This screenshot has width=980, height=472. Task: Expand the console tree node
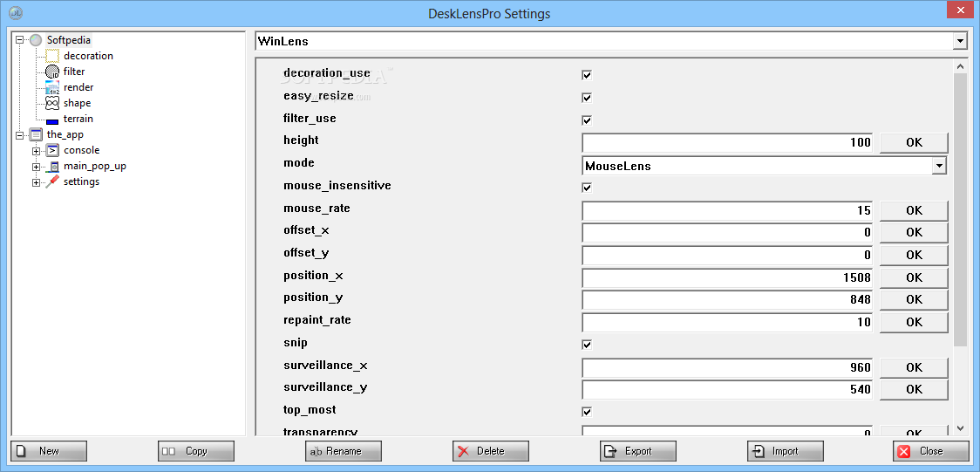[x=36, y=151]
